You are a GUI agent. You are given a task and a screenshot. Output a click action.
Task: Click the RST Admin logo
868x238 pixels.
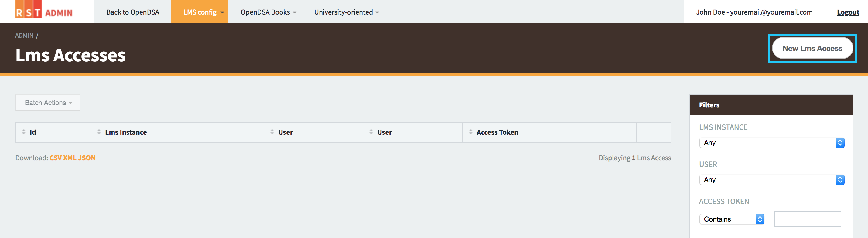click(x=44, y=10)
